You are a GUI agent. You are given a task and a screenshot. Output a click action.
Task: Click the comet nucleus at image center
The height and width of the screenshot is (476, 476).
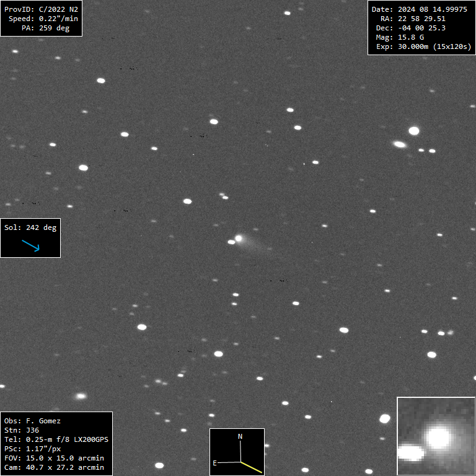239,238
